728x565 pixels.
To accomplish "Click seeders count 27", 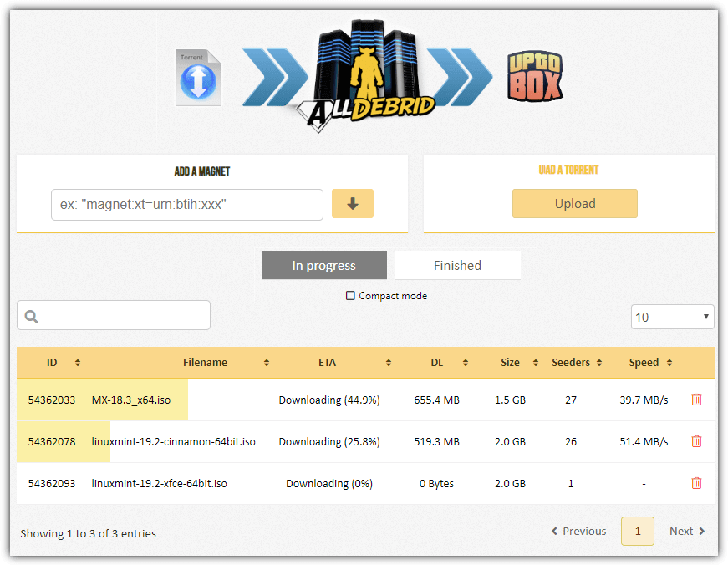I will tap(571, 400).
